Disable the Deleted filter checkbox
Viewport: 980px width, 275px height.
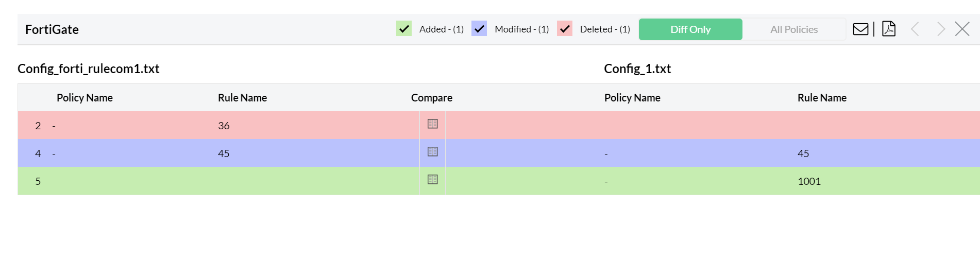(565, 29)
